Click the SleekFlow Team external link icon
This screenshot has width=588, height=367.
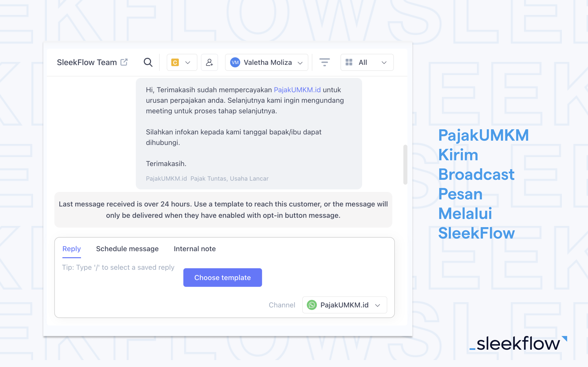[x=125, y=62]
